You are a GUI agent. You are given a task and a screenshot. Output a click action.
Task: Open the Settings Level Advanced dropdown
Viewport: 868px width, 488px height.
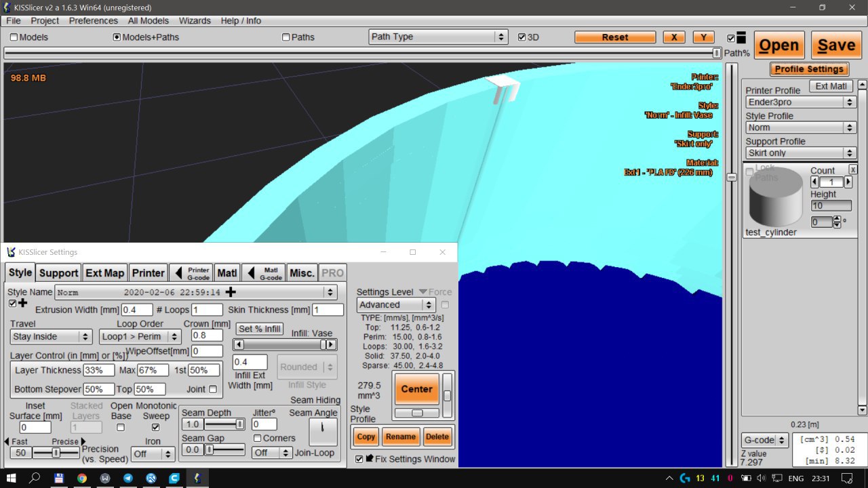(x=396, y=305)
